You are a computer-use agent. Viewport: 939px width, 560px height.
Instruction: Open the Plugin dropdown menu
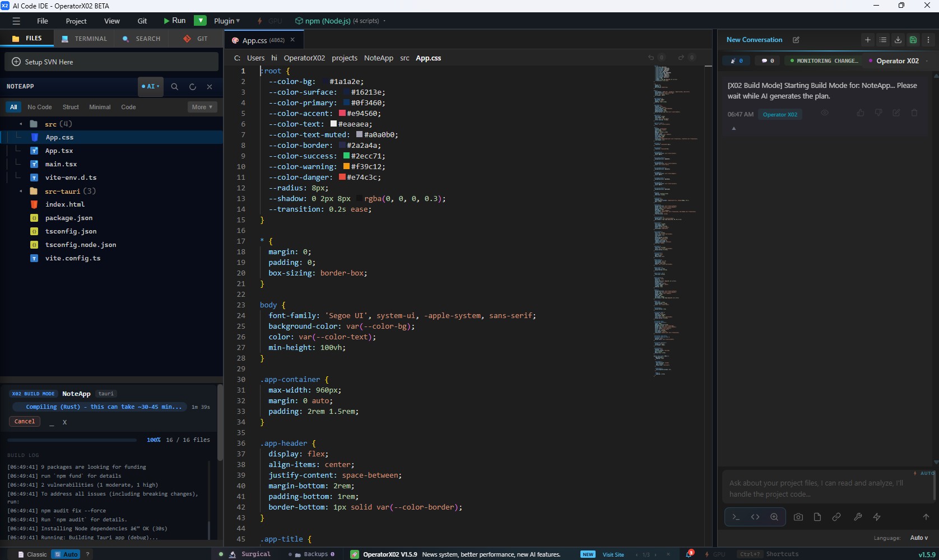pyautogui.click(x=226, y=21)
